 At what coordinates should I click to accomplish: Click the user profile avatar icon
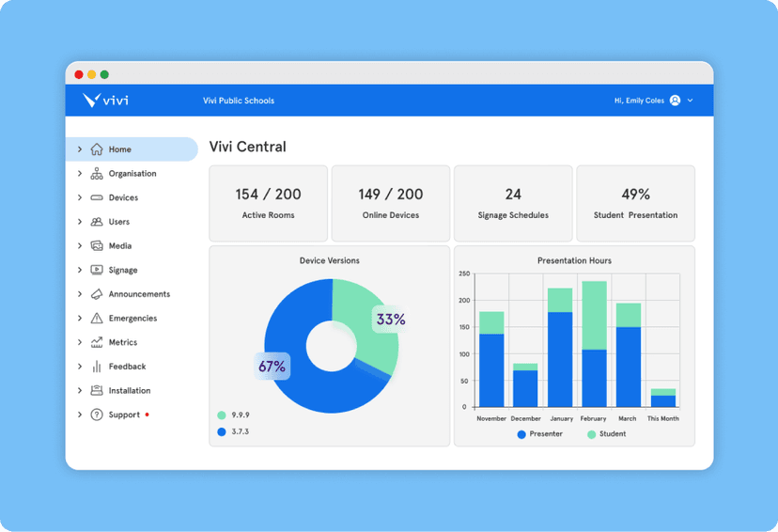675,101
